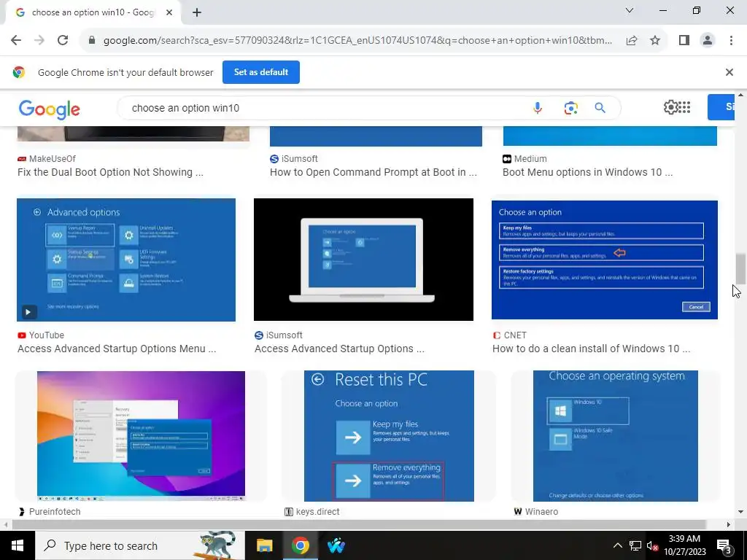This screenshot has width=747, height=560.
Task: Go forward in browser history
Action: tap(39, 41)
